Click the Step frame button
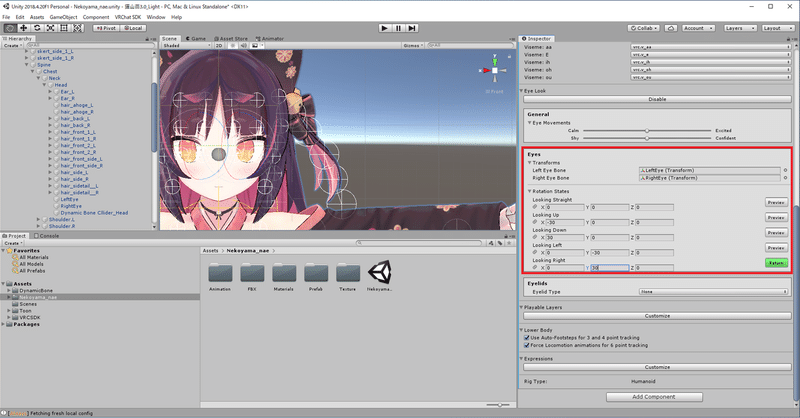 click(x=412, y=28)
